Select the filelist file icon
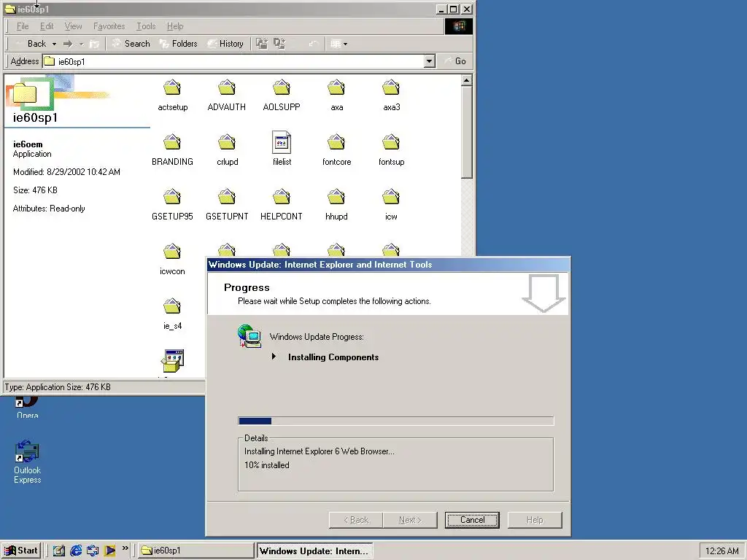Screen dimensions: 747x560 (282, 142)
